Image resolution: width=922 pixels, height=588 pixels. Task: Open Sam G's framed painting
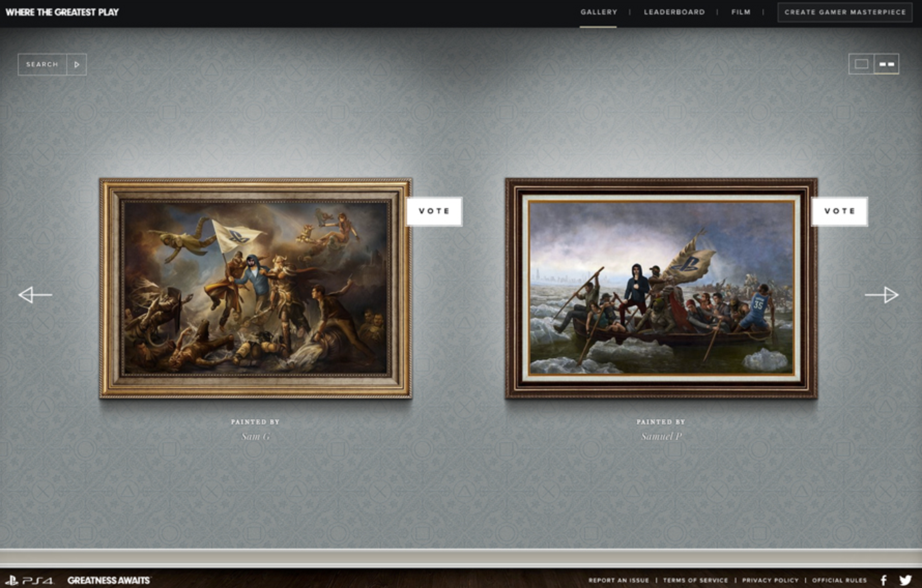(256, 288)
